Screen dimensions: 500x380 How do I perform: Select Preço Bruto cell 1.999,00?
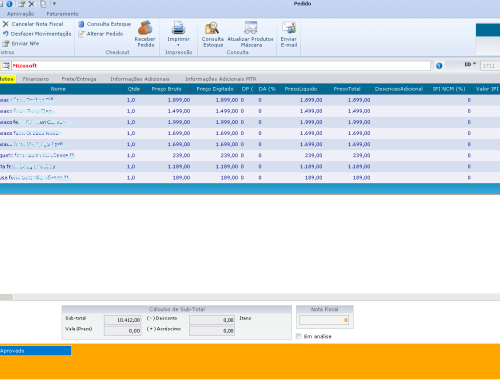(x=167, y=122)
